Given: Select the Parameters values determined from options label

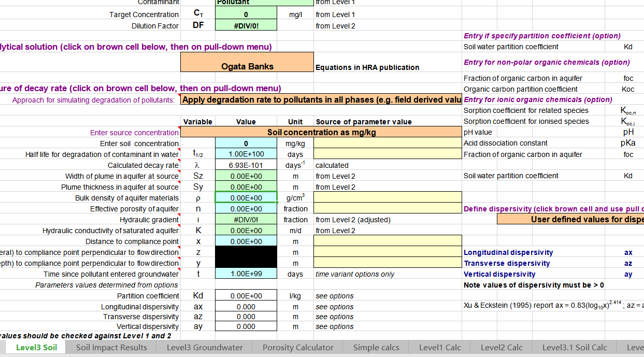Looking at the screenshot, I should tap(107, 285).
